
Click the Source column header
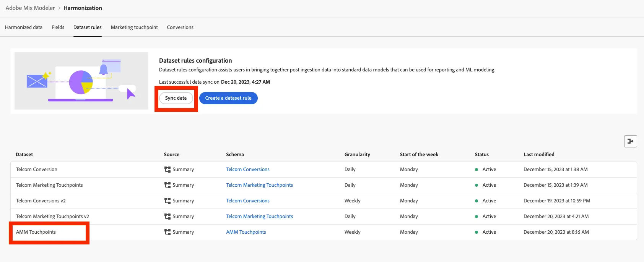171,155
